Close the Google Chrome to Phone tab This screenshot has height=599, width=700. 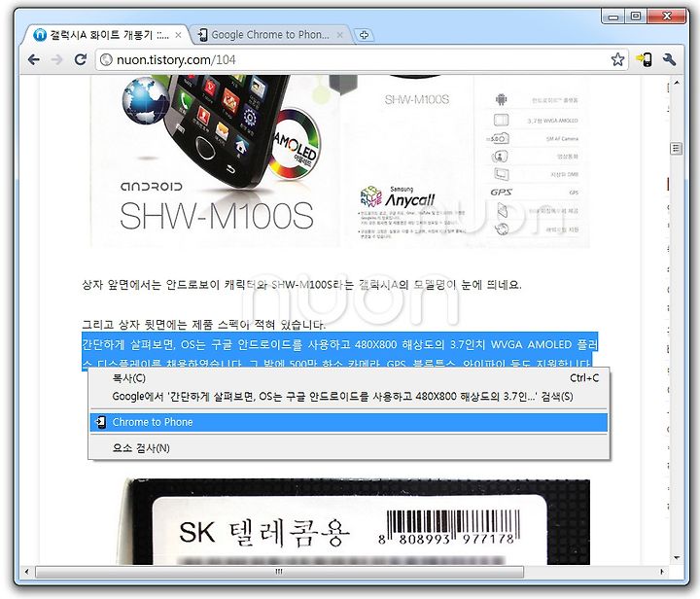[339, 35]
